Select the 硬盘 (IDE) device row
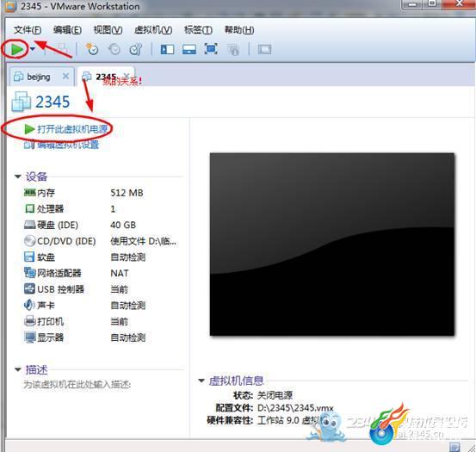Screen dimensions: 476x452 100,225
